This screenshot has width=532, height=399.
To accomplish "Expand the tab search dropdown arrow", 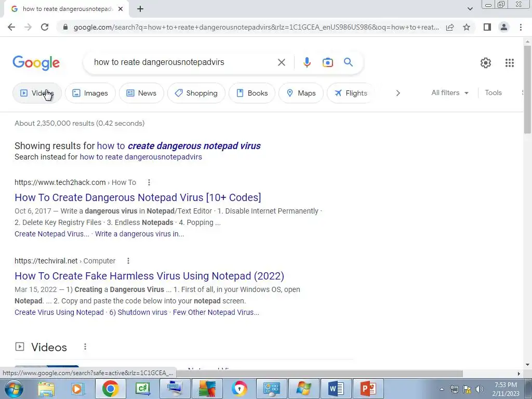I will [x=470, y=9].
